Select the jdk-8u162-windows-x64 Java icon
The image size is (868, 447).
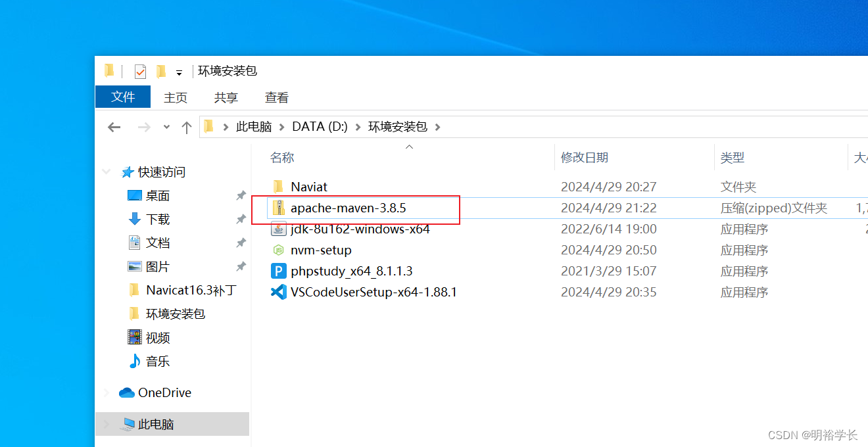pyautogui.click(x=279, y=229)
